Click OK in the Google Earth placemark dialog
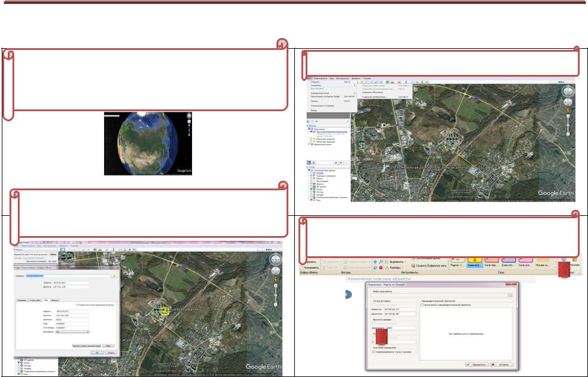This screenshot has height=377, width=588. [x=97, y=353]
